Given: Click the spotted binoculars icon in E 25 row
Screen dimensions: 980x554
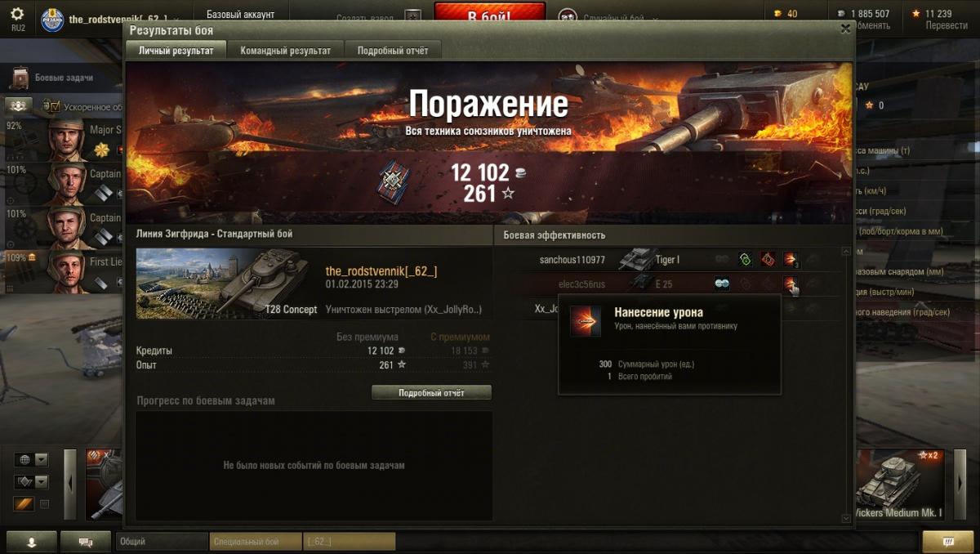Looking at the screenshot, I should [722, 284].
